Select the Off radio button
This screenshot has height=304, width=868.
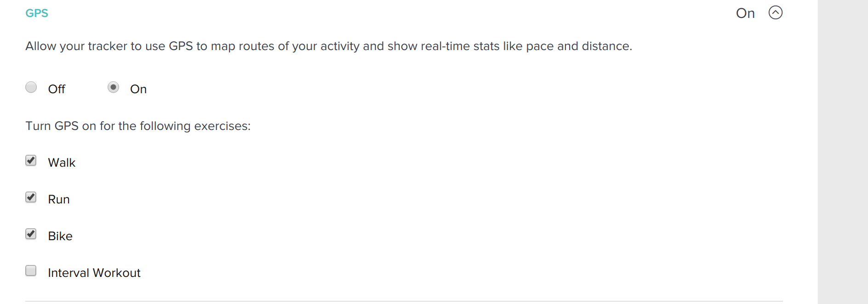coord(31,87)
